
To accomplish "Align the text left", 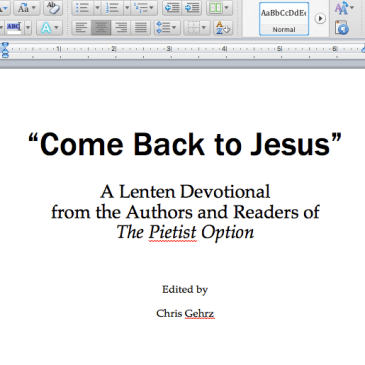I will pyautogui.click(x=82, y=27).
